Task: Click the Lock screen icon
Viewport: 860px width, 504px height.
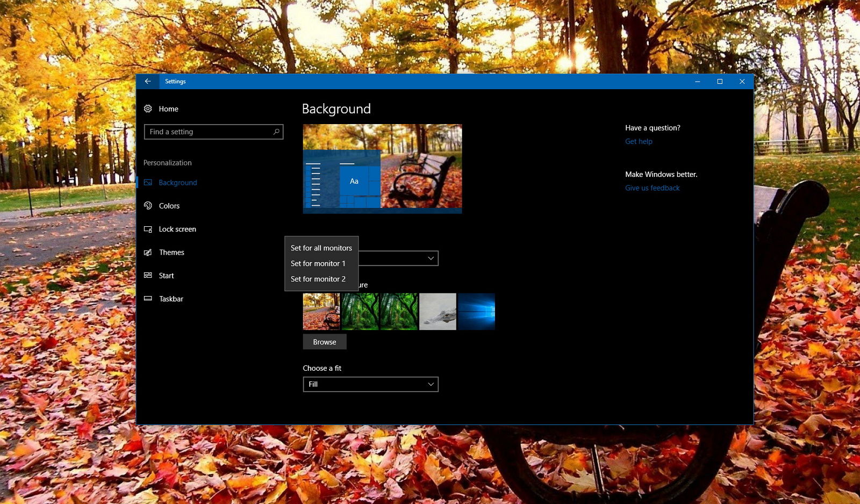Action: point(148,229)
